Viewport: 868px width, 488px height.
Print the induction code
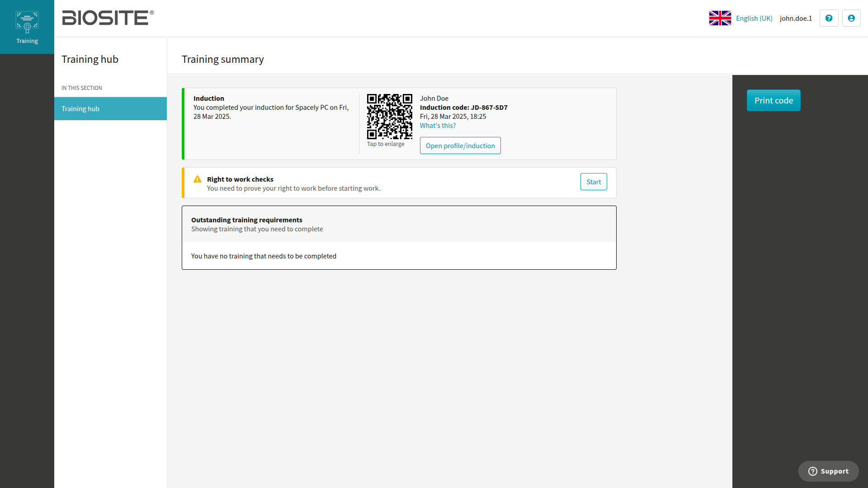pyautogui.click(x=774, y=100)
